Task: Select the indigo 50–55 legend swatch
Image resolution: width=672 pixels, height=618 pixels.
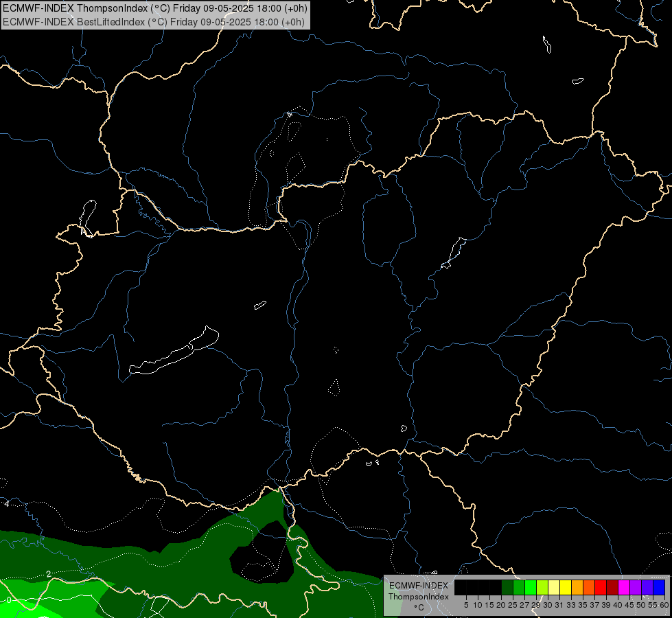Action: coord(647,587)
